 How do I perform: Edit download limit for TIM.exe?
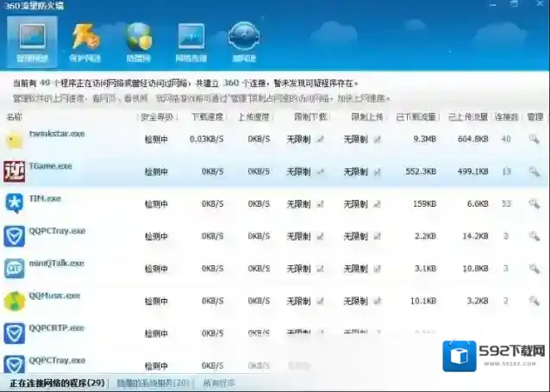click(x=321, y=204)
